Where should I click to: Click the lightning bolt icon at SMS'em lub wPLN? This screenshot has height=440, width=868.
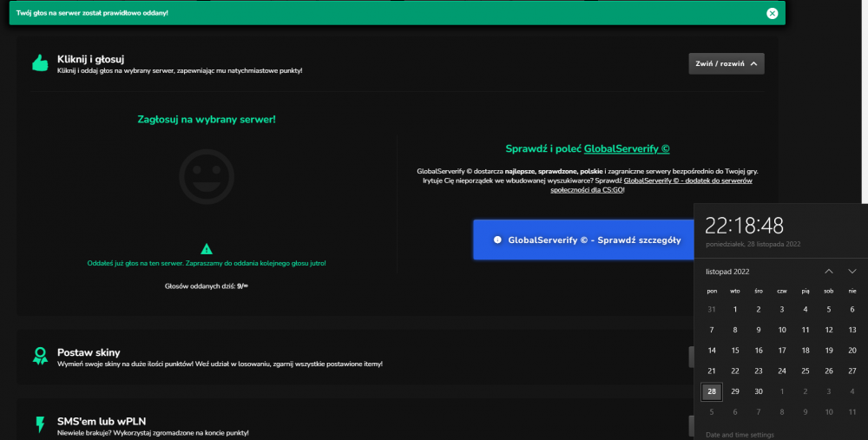[x=40, y=424]
